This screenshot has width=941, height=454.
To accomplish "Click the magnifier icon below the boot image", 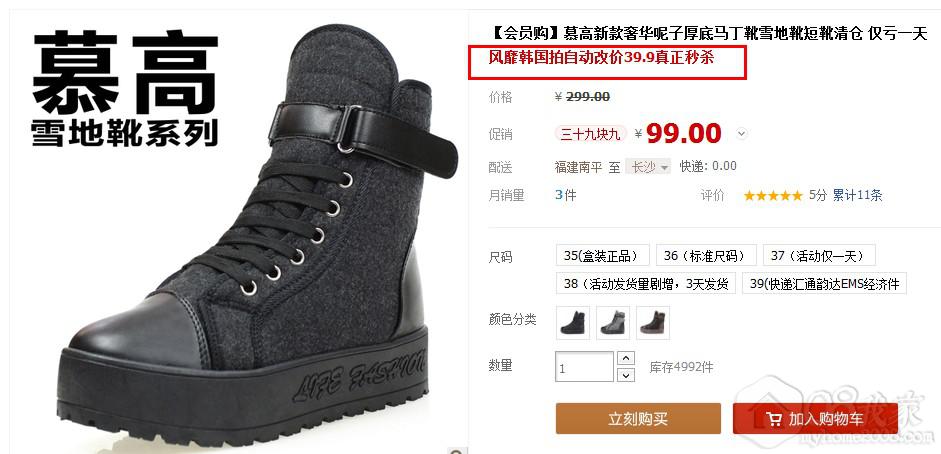I will [457, 451].
